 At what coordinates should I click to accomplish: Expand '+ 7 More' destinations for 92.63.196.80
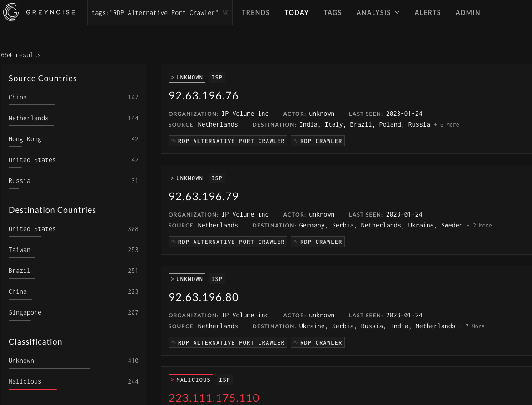point(472,326)
